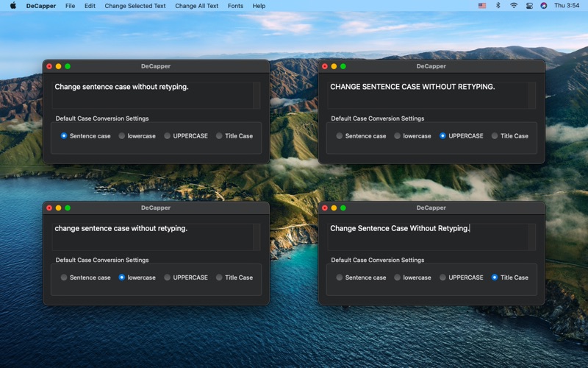Click text field with all-lowercase 'change sentence case' text
The width and height of the screenshot is (588, 368).
click(x=153, y=237)
